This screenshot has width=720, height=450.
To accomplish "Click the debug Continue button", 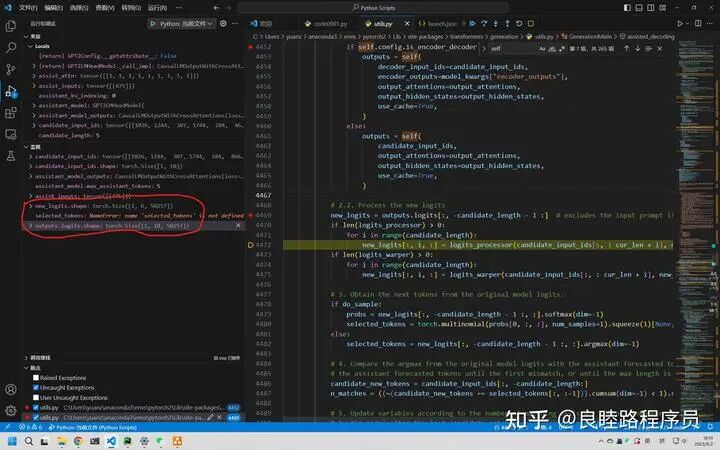I will tap(472, 23).
